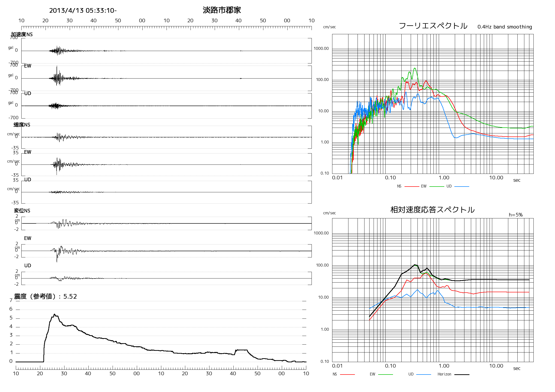Click the red NS legend line under response spectrum
The height and width of the screenshot is (392, 555).
pos(347,375)
